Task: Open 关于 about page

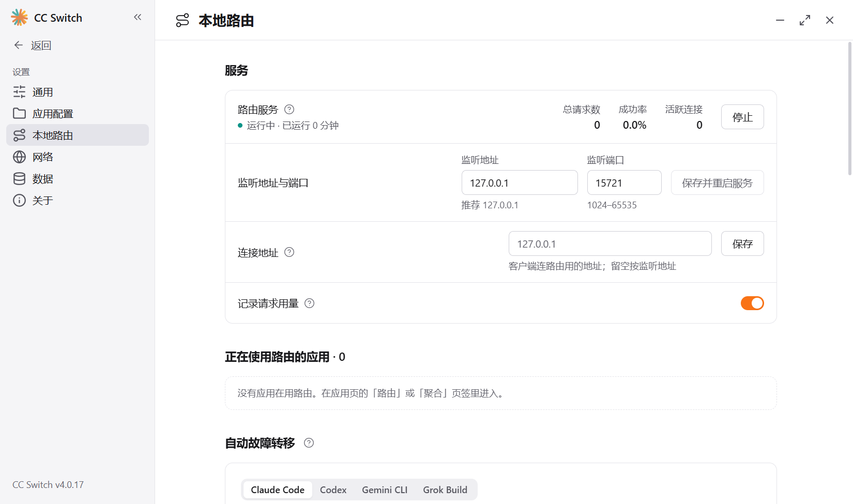Action: pyautogui.click(x=78, y=201)
